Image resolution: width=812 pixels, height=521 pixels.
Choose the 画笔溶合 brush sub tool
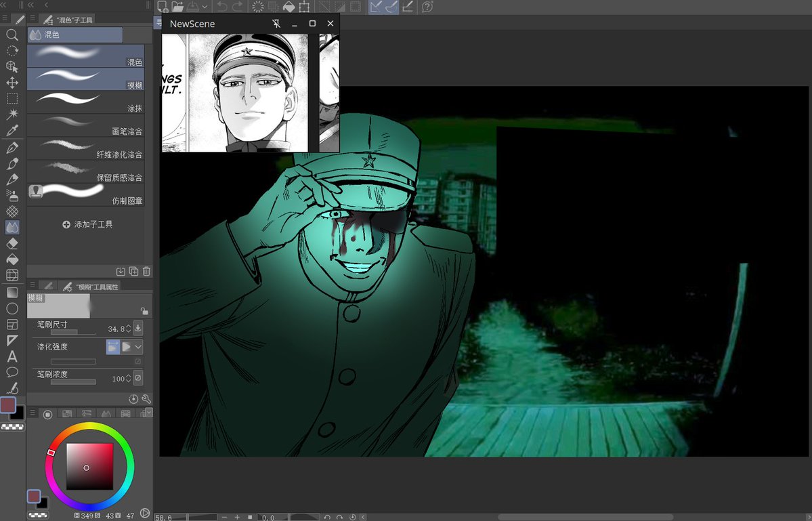(x=85, y=126)
